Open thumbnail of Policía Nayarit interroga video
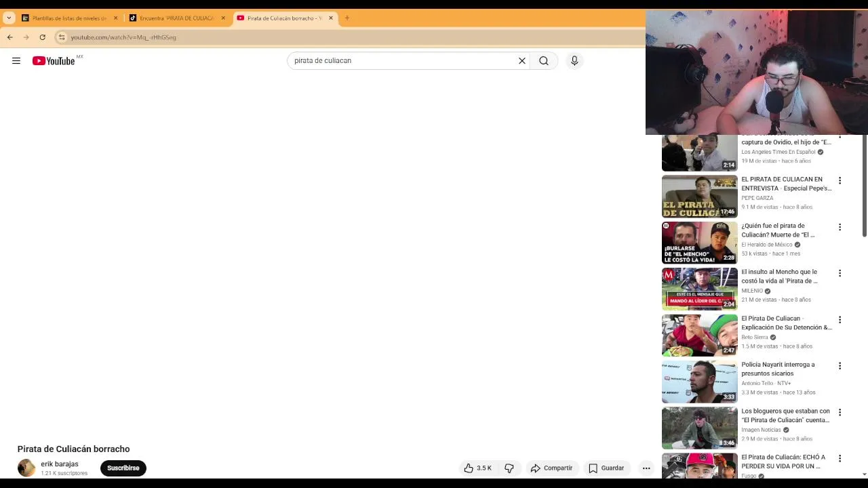Screen dimensions: 868x488 tap(699, 382)
